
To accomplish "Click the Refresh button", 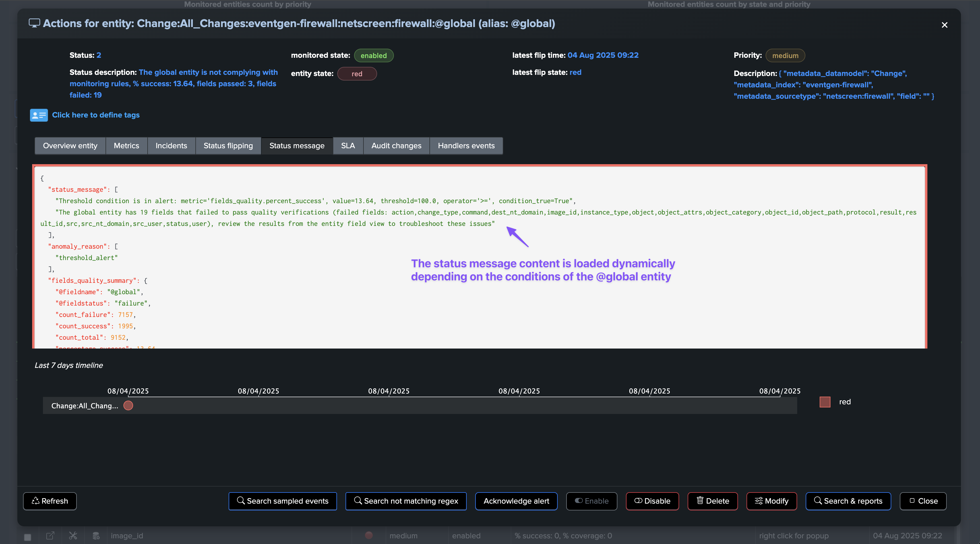I will (x=50, y=501).
